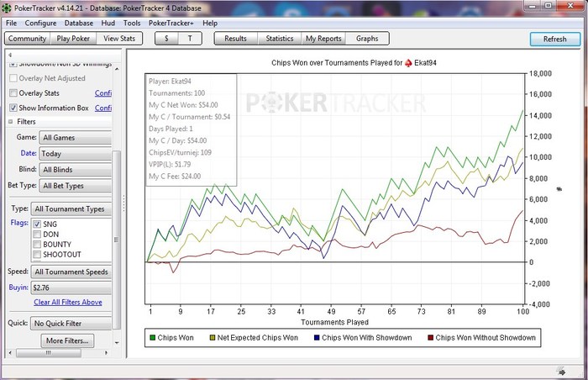
Task: Click the panel collapse arrow icon at top left
Action: (x=10, y=55)
